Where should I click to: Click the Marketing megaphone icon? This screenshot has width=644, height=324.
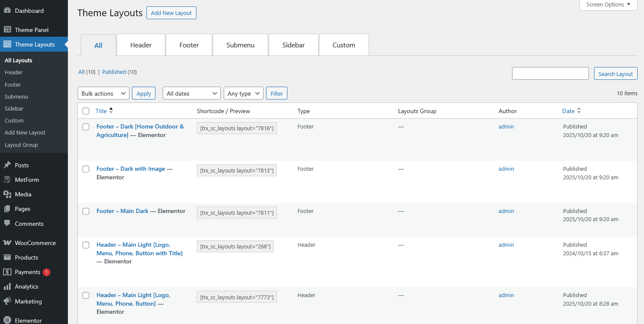click(x=7, y=301)
